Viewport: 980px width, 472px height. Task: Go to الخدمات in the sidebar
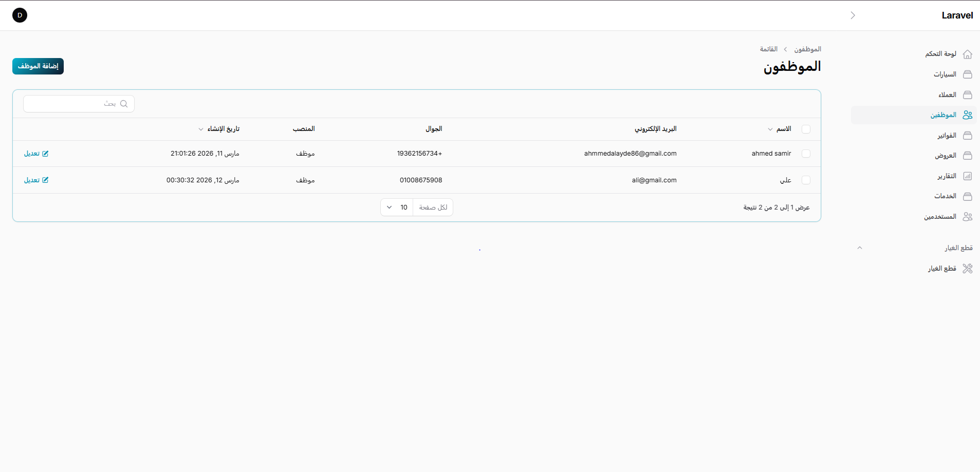click(945, 196)
